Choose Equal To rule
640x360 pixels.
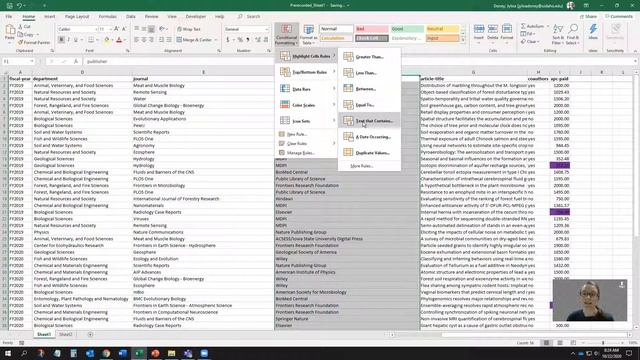coord(369,105)
